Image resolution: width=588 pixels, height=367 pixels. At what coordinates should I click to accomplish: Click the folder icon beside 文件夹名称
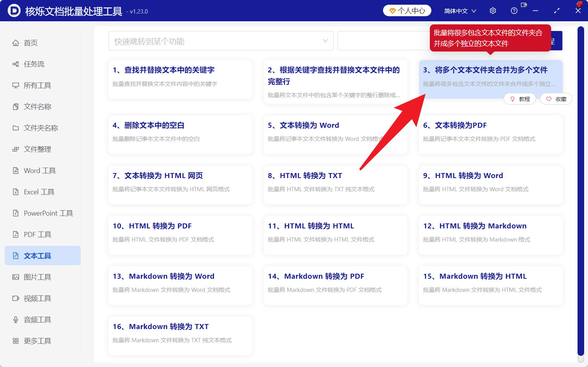16,128
